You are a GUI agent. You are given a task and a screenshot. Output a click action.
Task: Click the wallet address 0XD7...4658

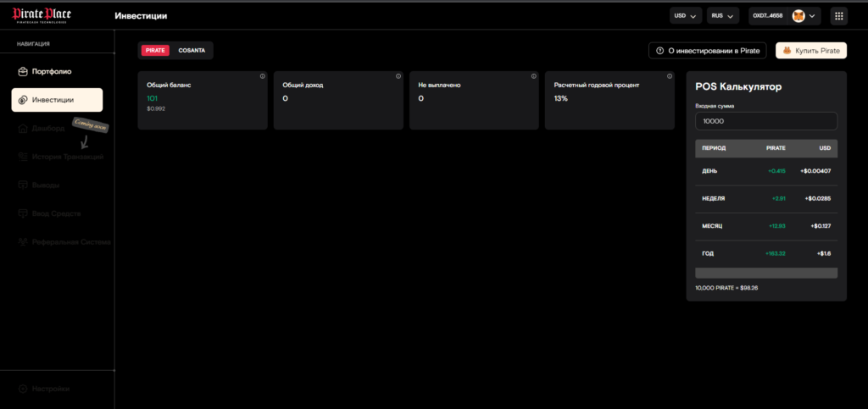point(768,16)
